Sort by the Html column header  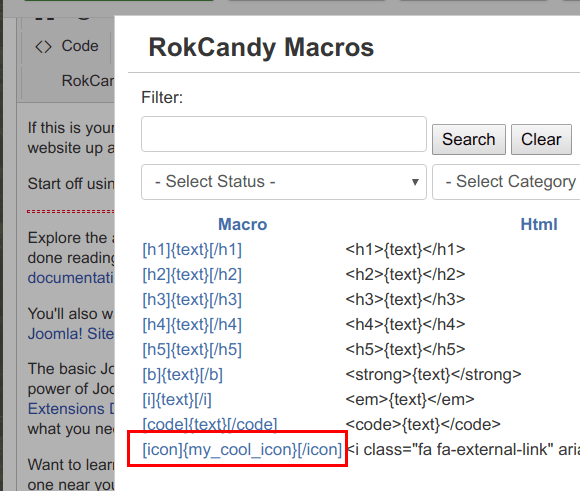pos(539,224)
